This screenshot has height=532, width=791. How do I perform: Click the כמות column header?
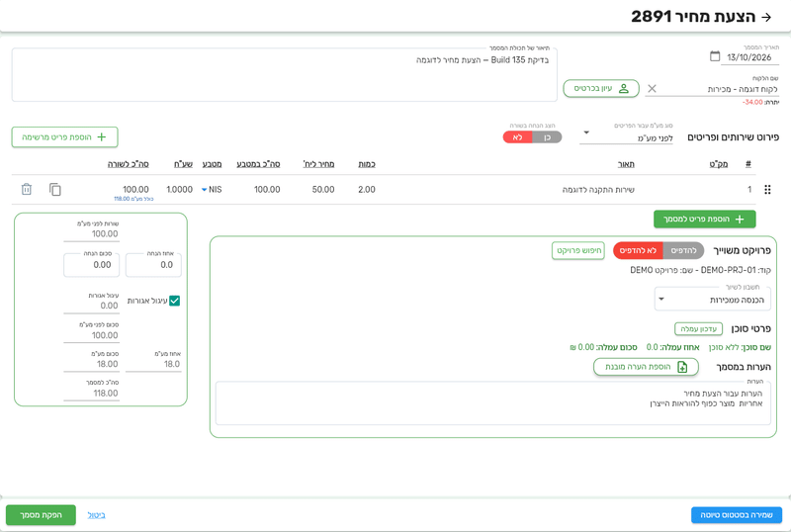pyautogui.click(x=367, y=164)
